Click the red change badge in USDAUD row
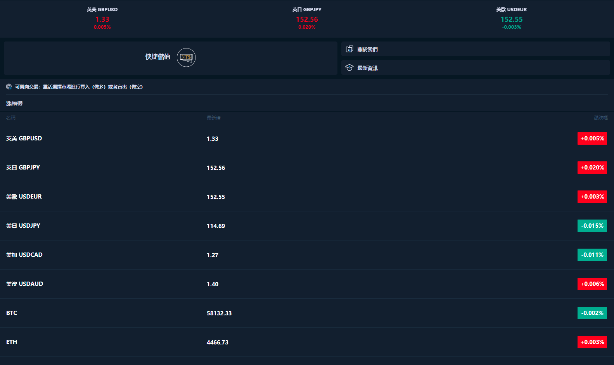This screenshot has height=365, width=614. click(x=592, y=284)
